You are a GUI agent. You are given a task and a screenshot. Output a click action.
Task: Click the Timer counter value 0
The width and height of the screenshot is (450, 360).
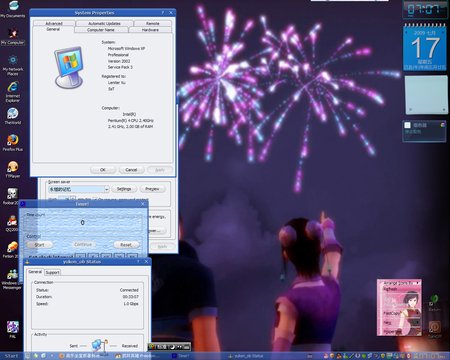tap(82, 223)
